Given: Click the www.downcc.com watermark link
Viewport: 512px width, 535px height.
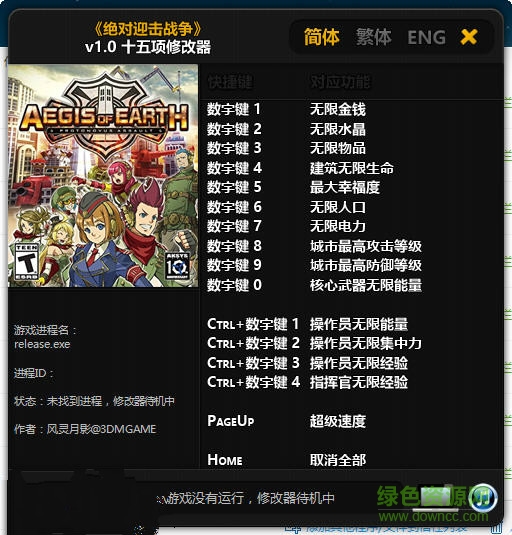Looking at the screenshot, I should (x=433, y=516).
